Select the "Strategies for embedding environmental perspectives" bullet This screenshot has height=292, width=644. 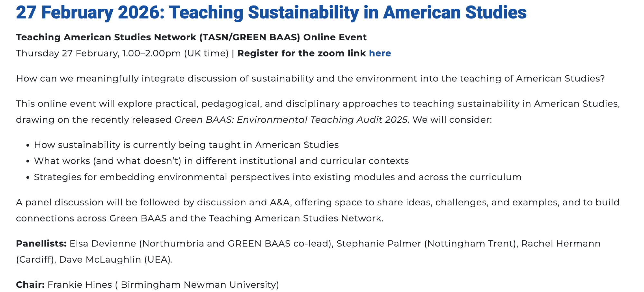pos(277,177)
